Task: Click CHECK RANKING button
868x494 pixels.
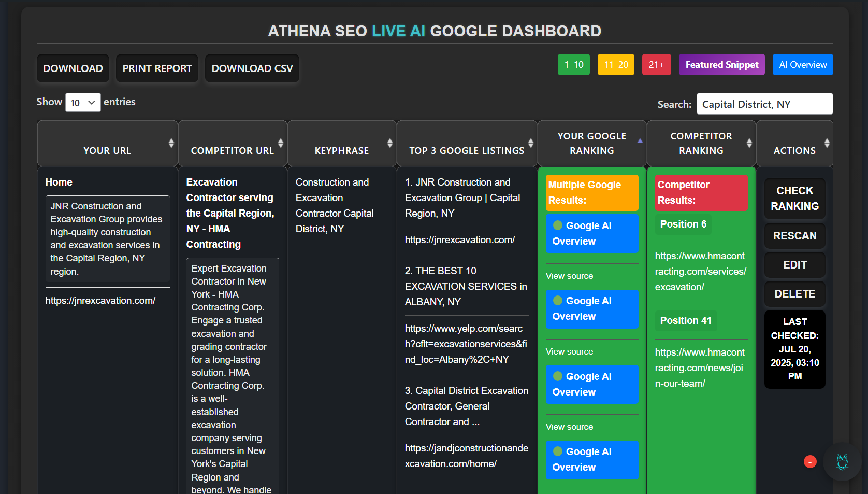Action: coord(794,199)
